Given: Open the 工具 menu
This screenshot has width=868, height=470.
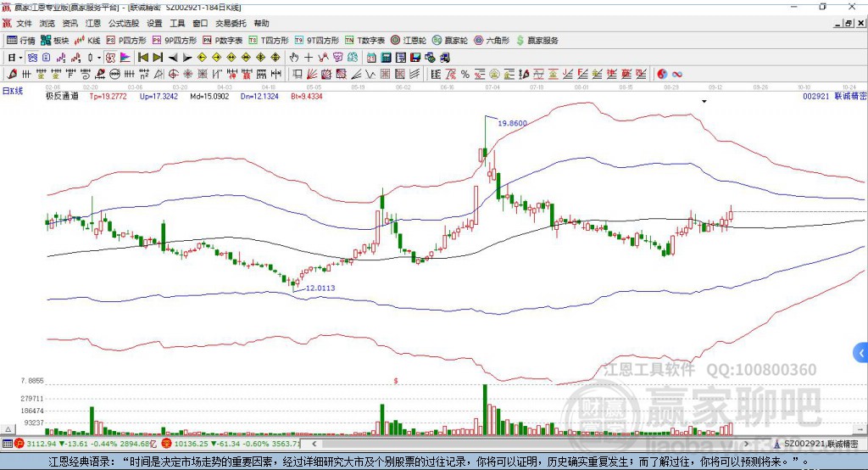Looking at the screenshot, I should pyautogui.click(x=177, y=23).
